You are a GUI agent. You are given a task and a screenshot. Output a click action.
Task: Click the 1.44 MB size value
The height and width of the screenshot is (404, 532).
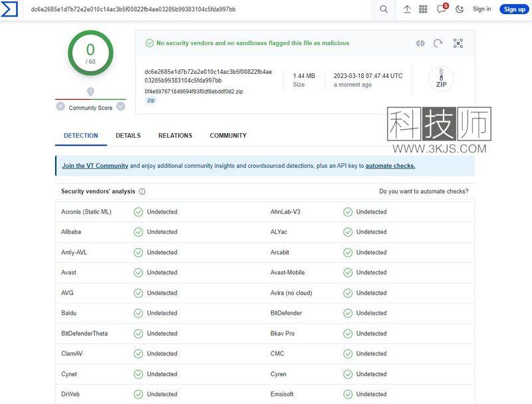click(304, 76)
